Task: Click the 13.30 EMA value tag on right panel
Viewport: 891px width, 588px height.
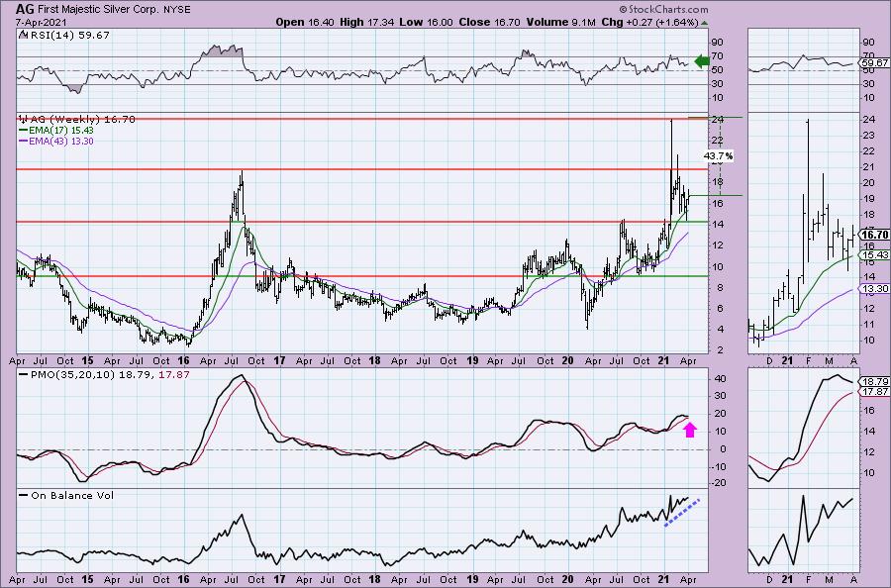Action: point(875,289)
